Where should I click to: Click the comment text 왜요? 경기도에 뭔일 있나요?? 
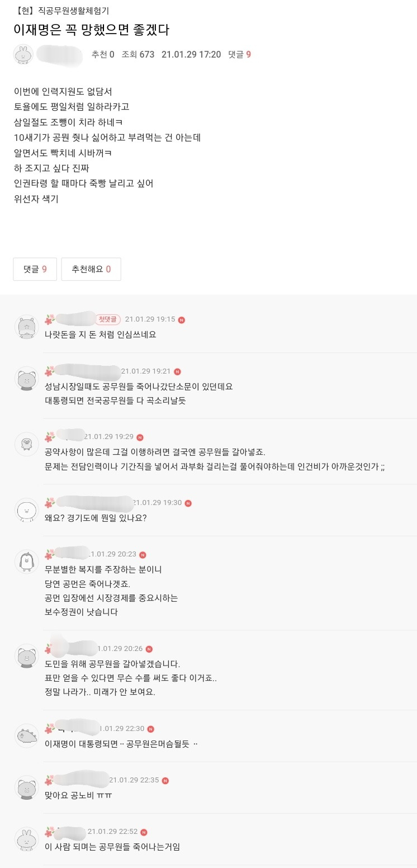[x=96, y=518]
